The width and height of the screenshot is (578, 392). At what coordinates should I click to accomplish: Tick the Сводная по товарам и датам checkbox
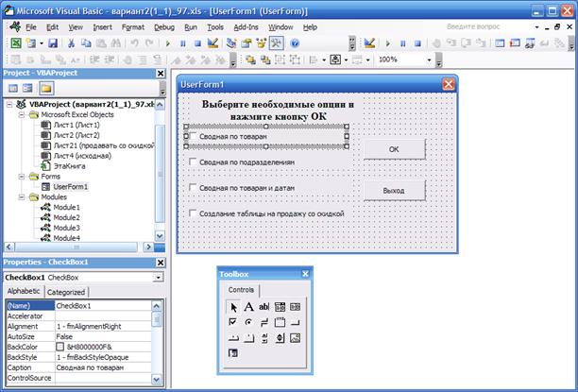coord(193,187)
